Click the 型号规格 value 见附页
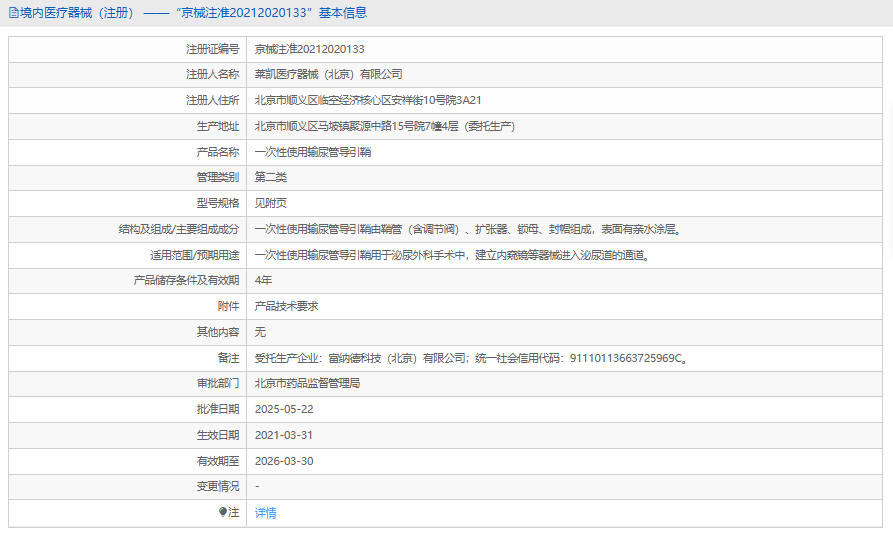This screenshot has height=533, width=893. click(271, 203)
